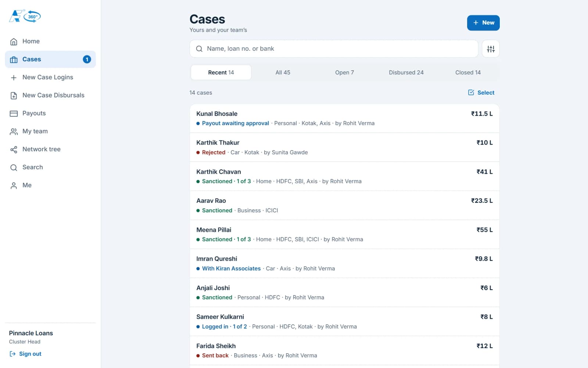This screenshot has width=588, height=368.
Task: Switch to the Recent 14 tab
Action: click(x=221, y=72)
